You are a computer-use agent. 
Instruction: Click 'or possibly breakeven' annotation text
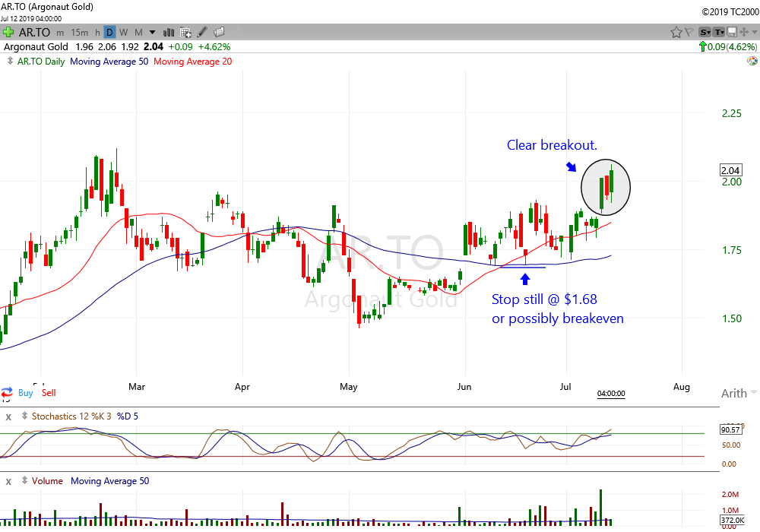click(x=558, y=318)
